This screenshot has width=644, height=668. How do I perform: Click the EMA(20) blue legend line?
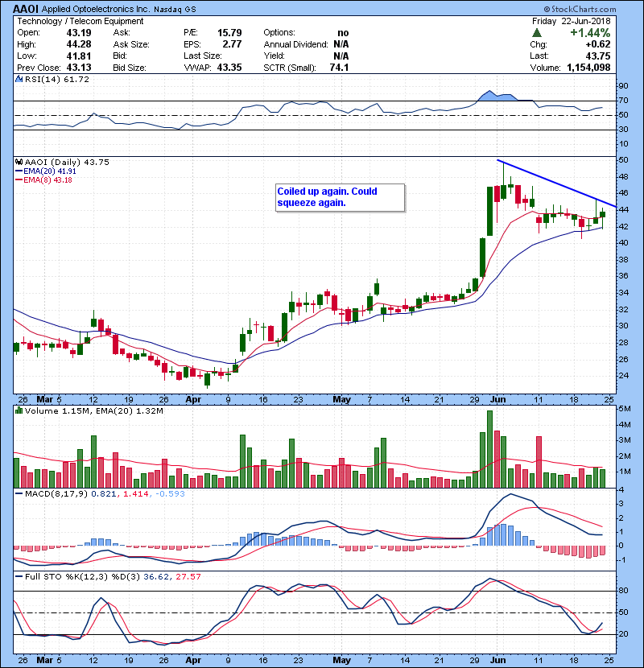coord(19,171)
